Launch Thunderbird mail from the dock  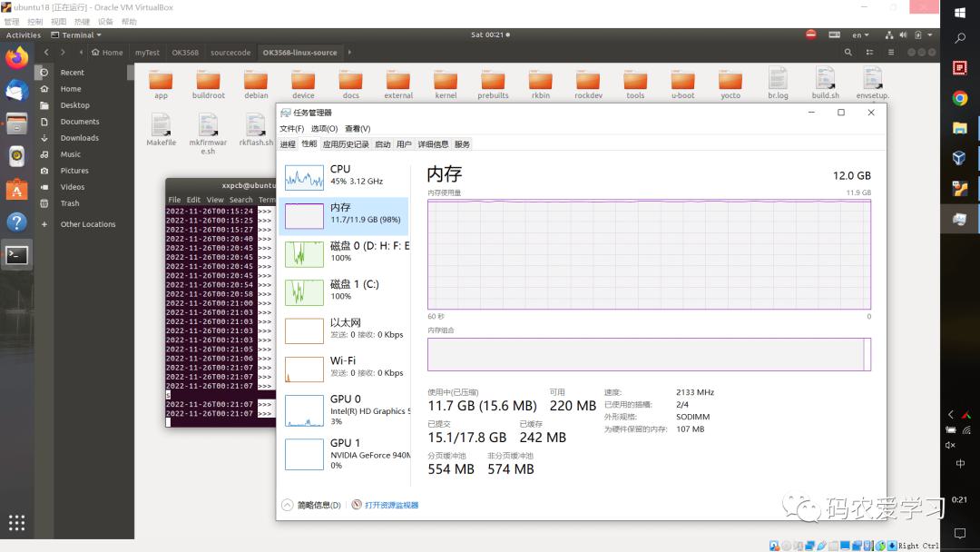tap(17, 92)
